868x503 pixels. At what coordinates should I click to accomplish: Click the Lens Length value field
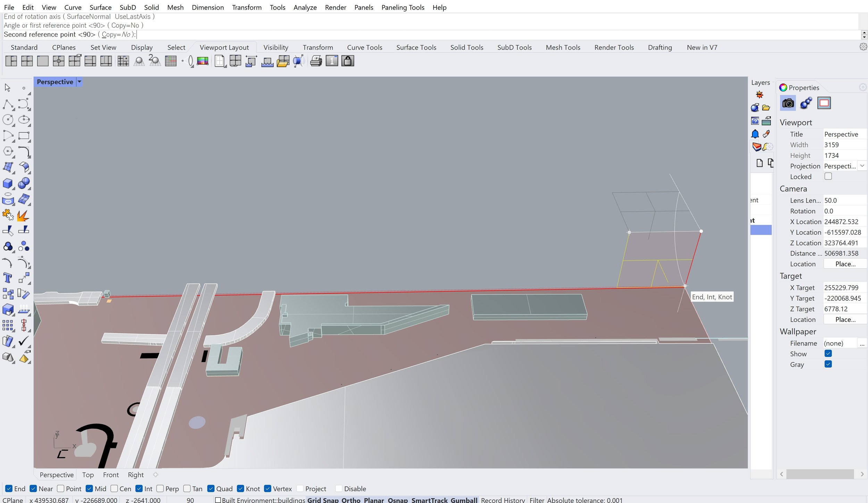tap(845, 200)
